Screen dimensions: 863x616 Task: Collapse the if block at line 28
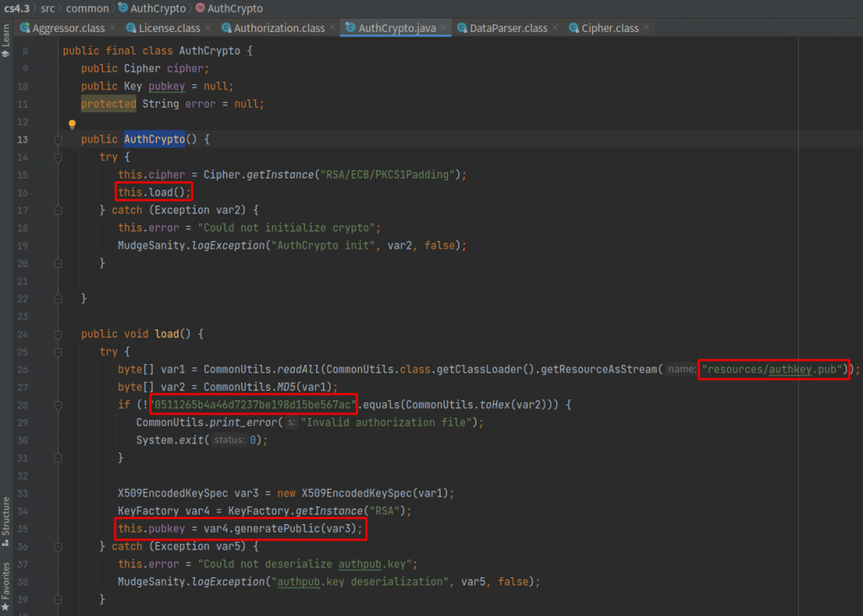[58, 404]
